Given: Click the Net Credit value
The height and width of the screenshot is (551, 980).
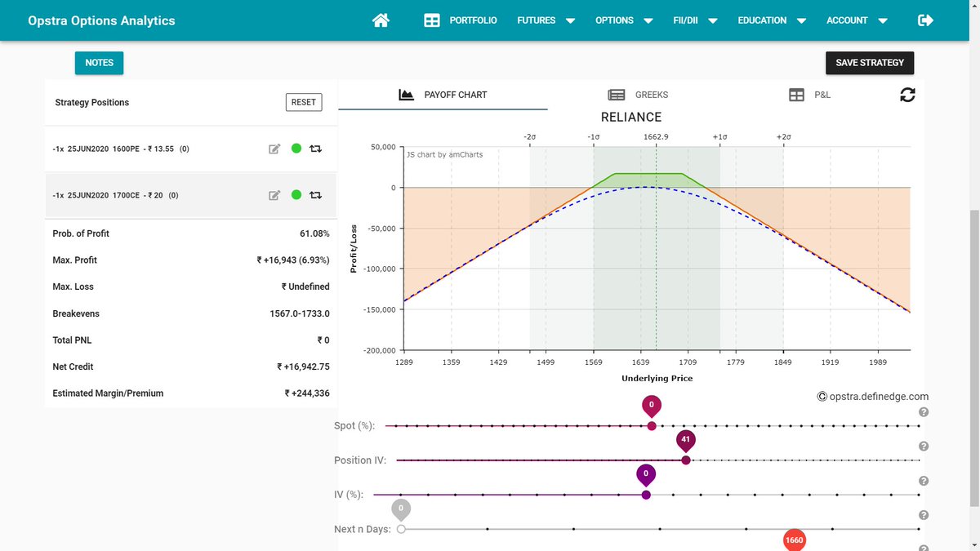Looking at the screenshot, I should 303,367.
